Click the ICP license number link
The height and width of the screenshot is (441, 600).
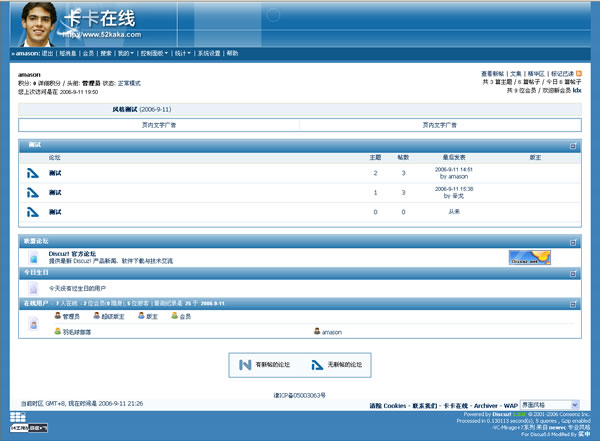click(300, 395)
